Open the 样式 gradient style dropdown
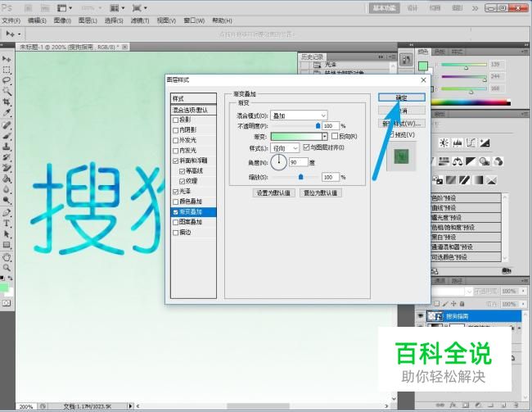The width and height of the screenshot is (532, 412). pyautogui.click(x=285, y=148)
